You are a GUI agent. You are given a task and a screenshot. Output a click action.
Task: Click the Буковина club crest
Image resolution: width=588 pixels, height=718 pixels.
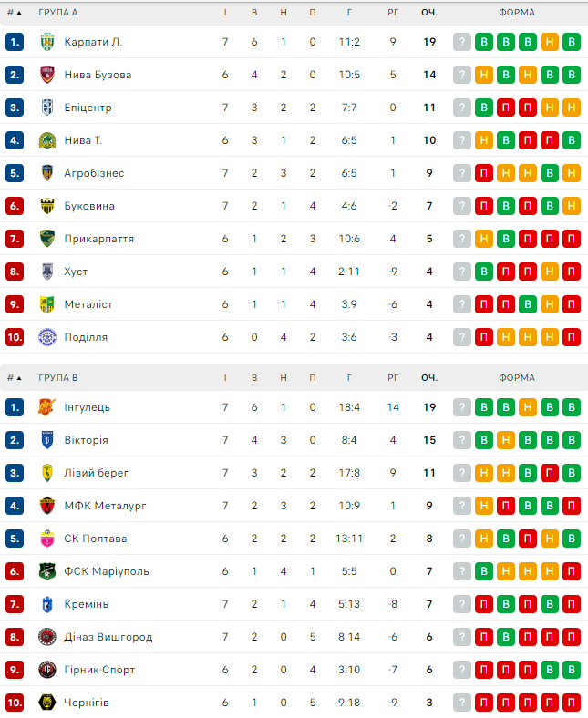48,206
